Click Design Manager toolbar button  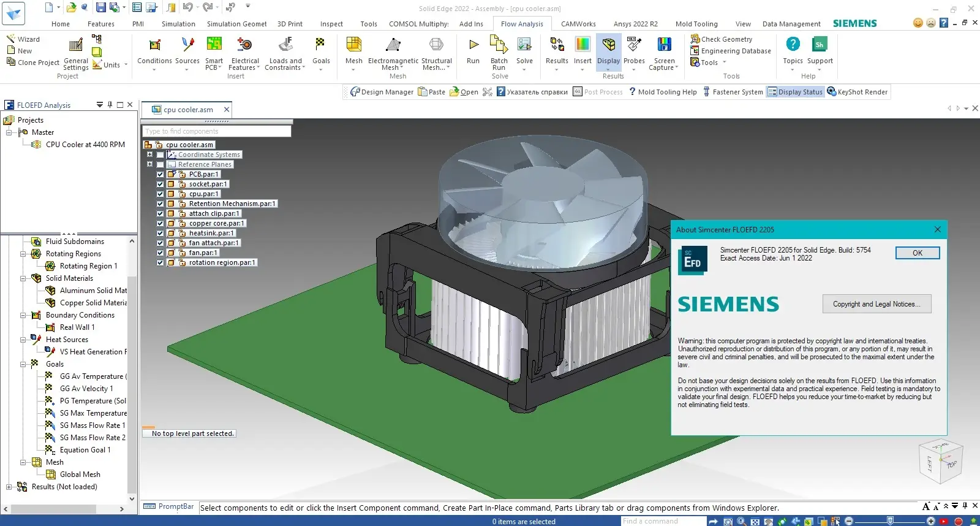[382, 92]
